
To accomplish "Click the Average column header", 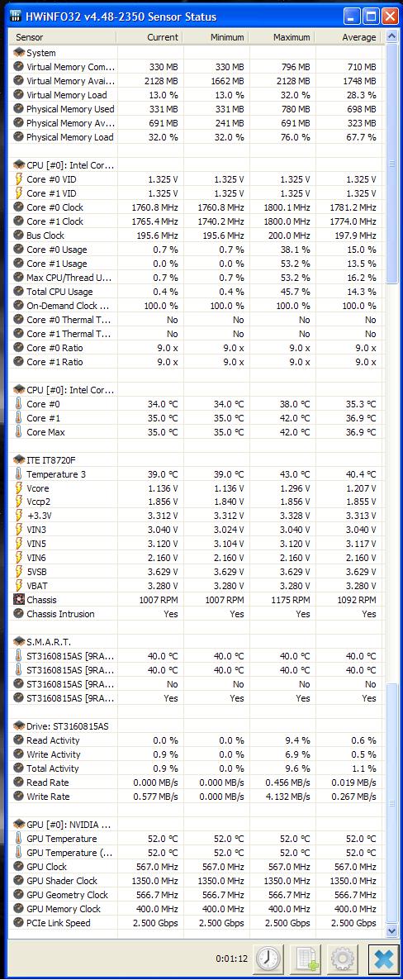I will tap(348, 37).
